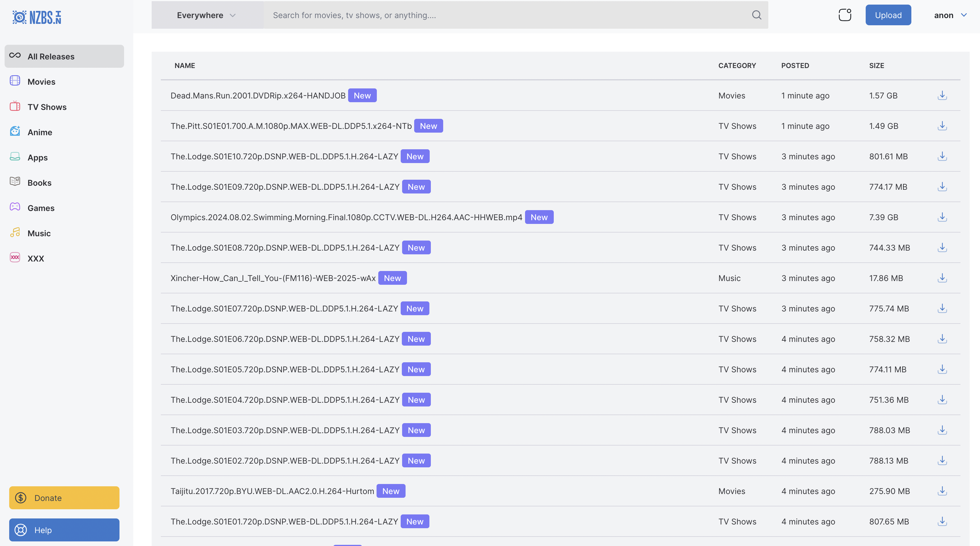The image size is (980, 546).
Task: Open Xincher-How_Can_I_Tell_You release link
Action: pos(273,278)
